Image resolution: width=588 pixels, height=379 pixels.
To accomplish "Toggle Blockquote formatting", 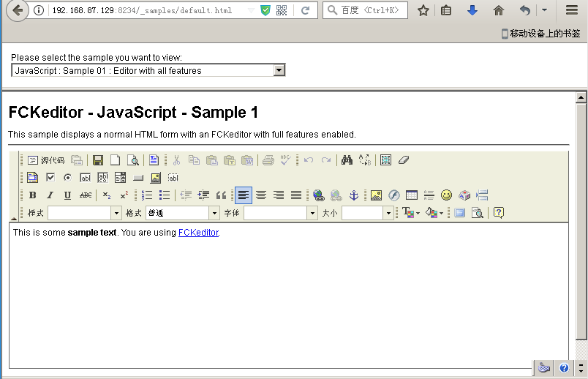I will pyautogui.click(x=221, y=195).
